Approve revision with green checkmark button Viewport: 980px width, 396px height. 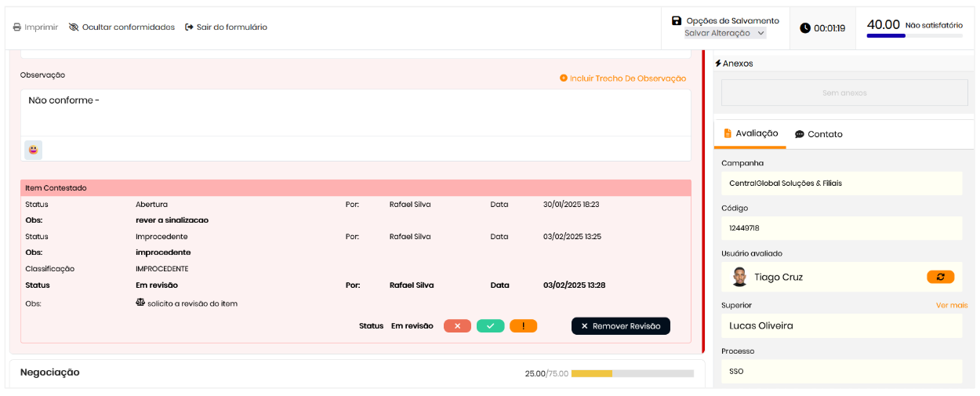(x=490, y=326)
